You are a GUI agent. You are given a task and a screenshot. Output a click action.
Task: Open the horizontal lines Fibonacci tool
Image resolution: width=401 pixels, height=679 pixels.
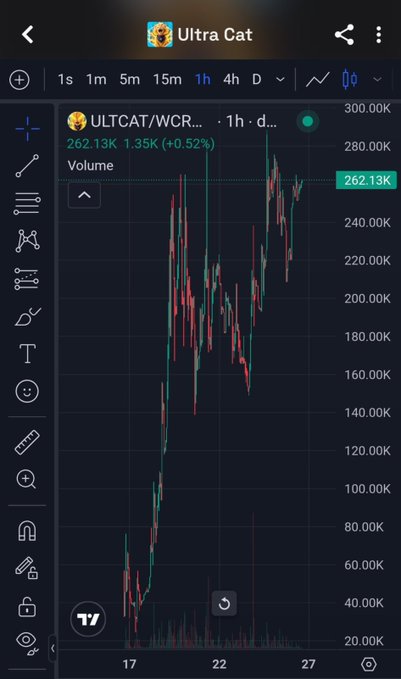pyautogui.click(x=27, y=204)
